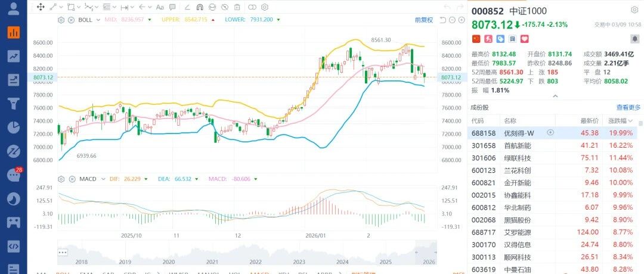The height and width of the screenshot is (274, 644).
Task: Remove the BOLL indicator with X
Action: tap(71, 20)
